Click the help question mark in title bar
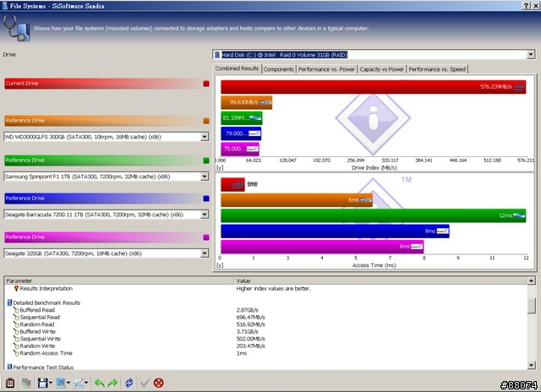 [x=526, y=6]
